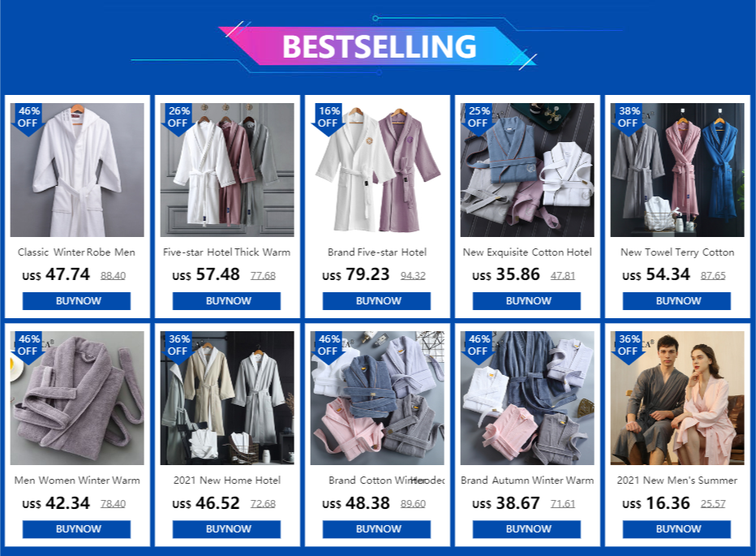The image size is (756, 556).
Task: Click 36% OFF badge on 2021 New Home Hotel
Action: pos(178,347)
